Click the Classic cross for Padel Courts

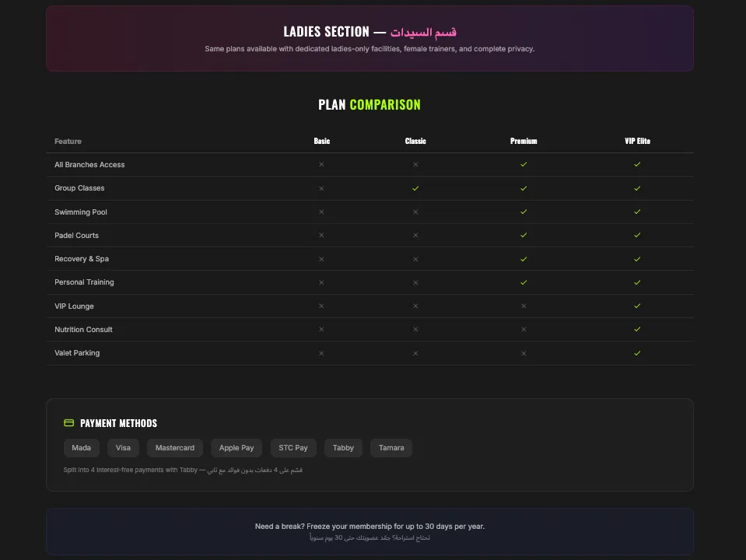pos(415,236)
